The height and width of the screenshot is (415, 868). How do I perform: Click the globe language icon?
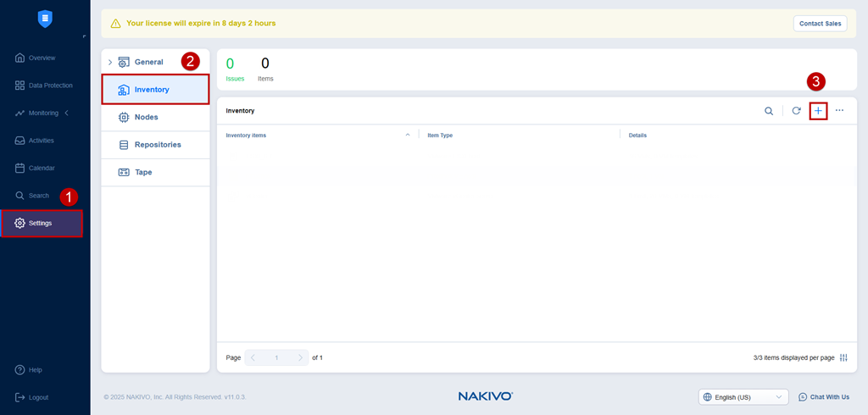[708, 396]
